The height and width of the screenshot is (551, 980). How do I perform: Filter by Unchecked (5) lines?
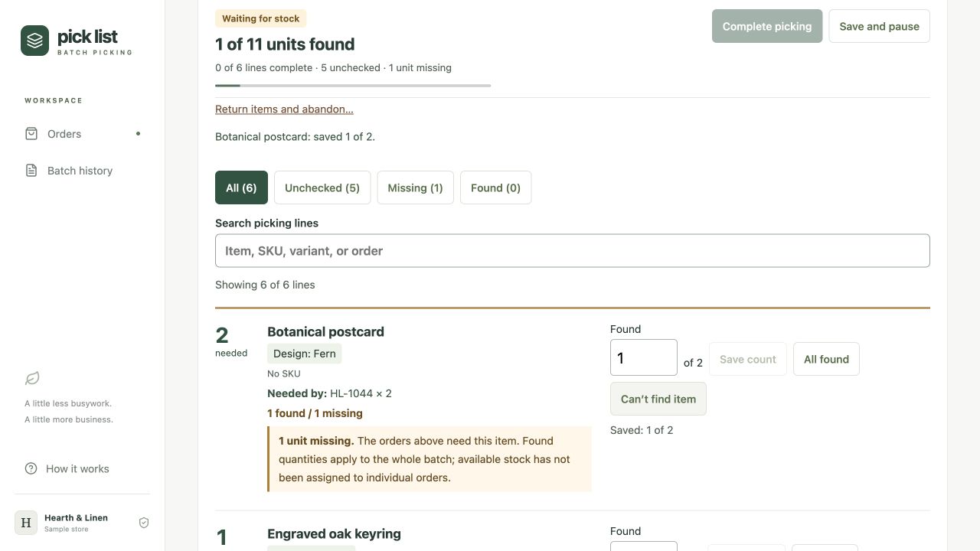pyautogui.click(x=322, y=187)
